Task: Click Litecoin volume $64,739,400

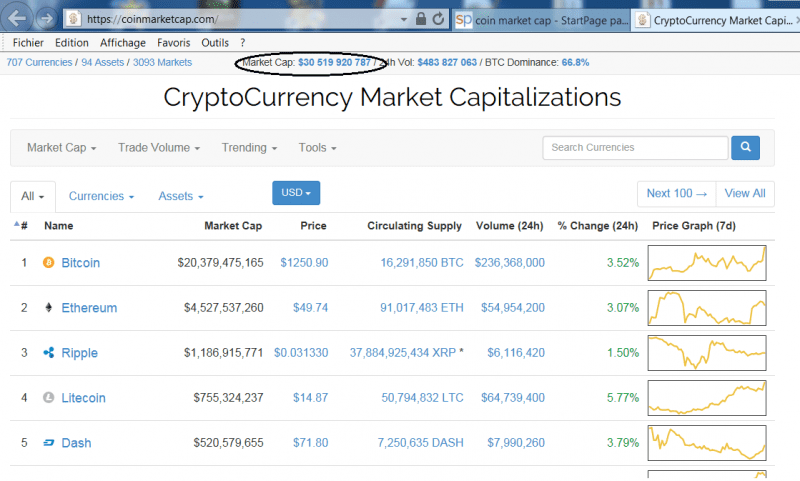Action: [x=513, y=397]
